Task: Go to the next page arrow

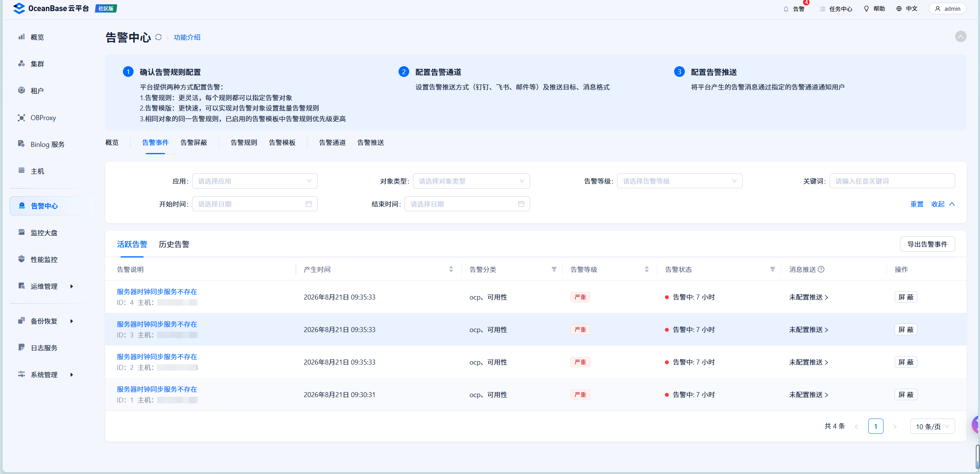Action: [895, 426]
